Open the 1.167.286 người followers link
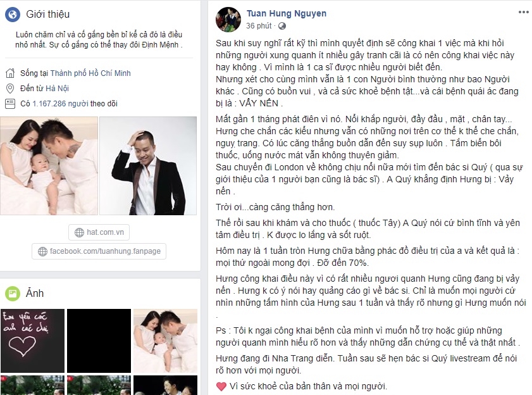Image resolution: width=532 pixels, height=395 pixels. click(60, 104)
